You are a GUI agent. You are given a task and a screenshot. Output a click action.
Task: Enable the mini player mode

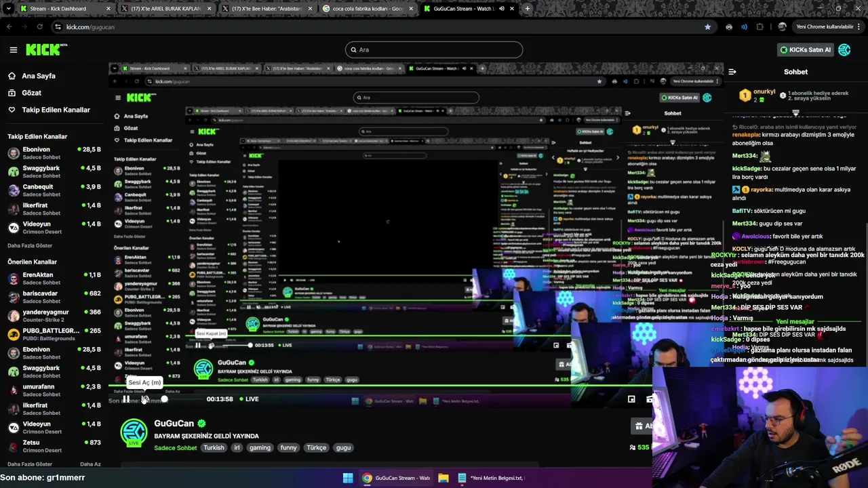[631, 399]
